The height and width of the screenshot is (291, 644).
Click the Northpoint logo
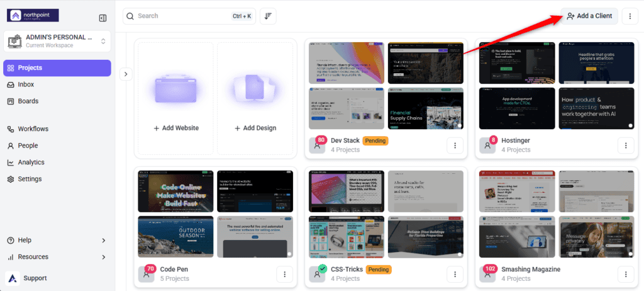point(33,16)
